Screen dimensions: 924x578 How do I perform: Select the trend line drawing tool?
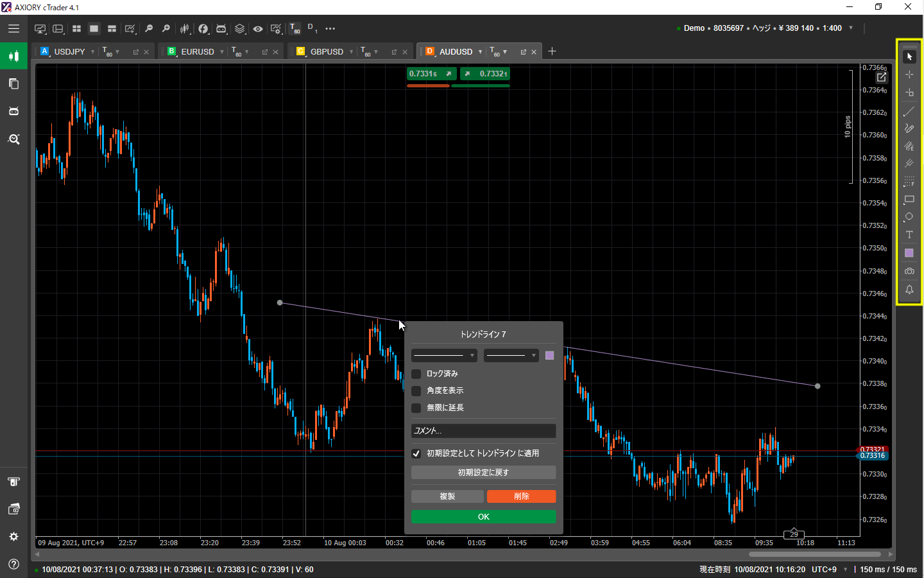[909, 111]
